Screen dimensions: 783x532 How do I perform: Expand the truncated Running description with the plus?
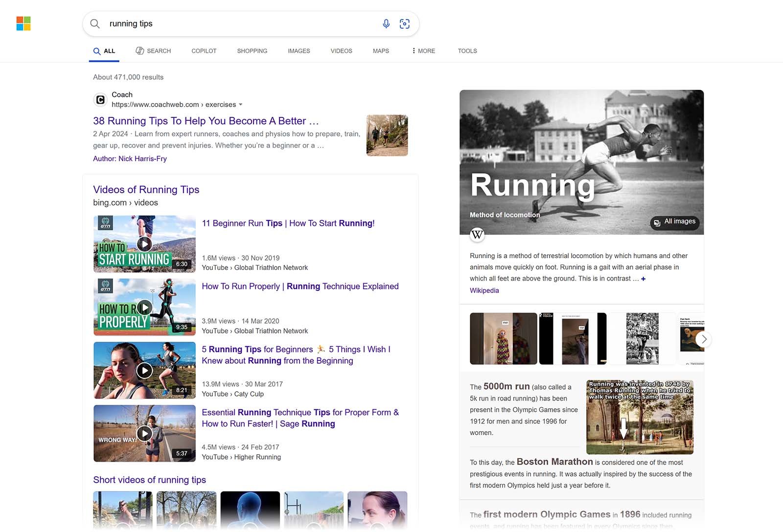(644, 278)
